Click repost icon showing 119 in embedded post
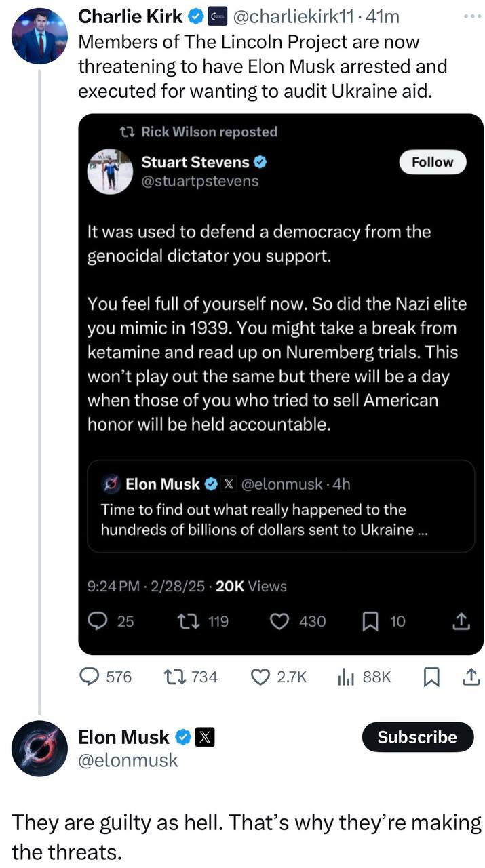Screen dimensions: 485x868 pos(185,620)
